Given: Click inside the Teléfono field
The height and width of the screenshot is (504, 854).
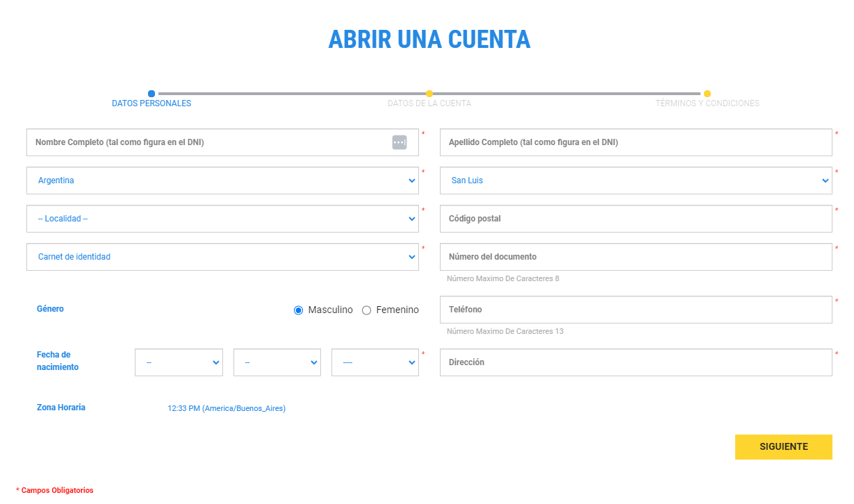Looking at the screenshot, I should tap(636, 310).
